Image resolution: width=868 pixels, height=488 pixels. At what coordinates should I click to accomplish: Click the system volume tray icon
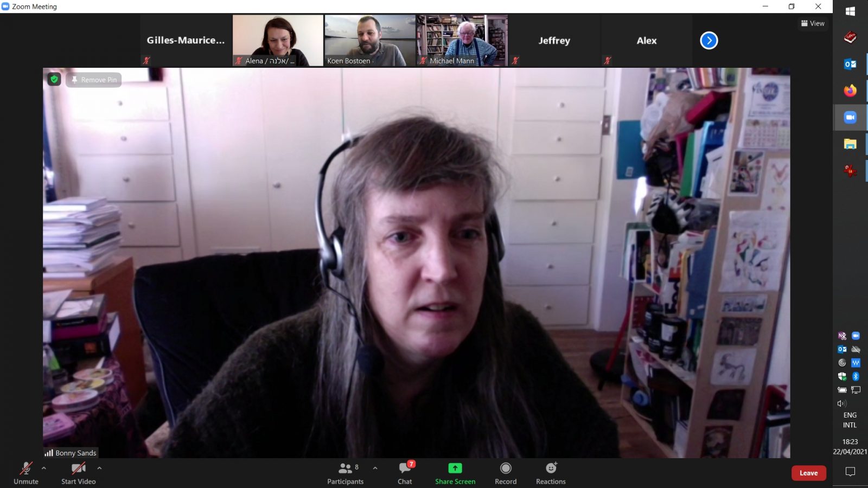(x=841, y=403)
